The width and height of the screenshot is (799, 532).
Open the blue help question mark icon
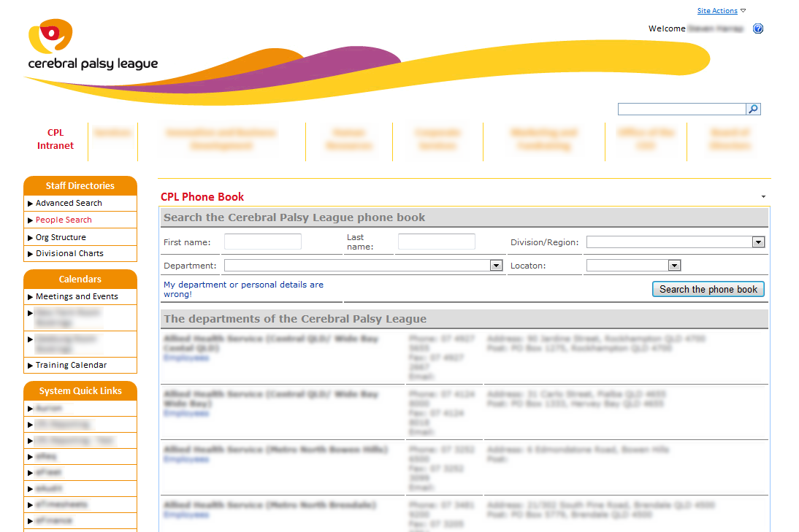[x=757, y=28]
